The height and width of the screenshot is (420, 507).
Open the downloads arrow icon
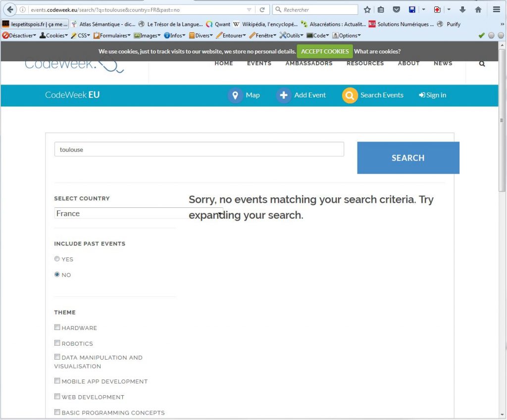(x=463, y=10)
